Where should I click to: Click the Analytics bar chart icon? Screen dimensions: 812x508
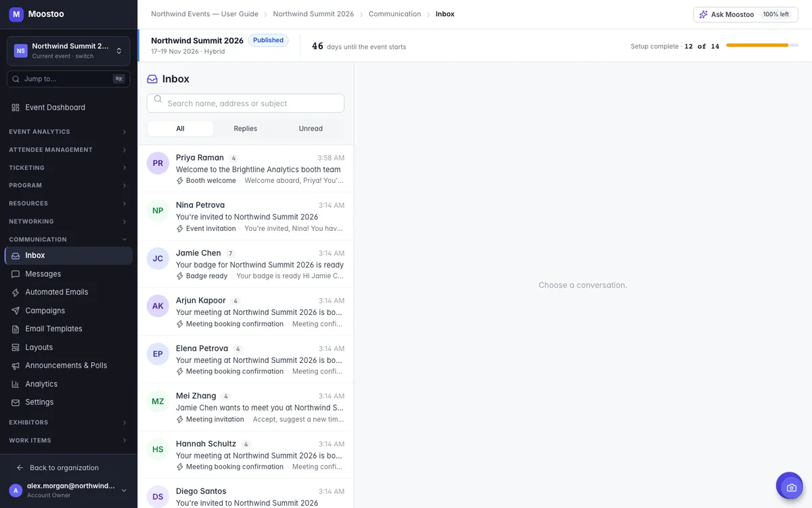click(x=16, y=384)
